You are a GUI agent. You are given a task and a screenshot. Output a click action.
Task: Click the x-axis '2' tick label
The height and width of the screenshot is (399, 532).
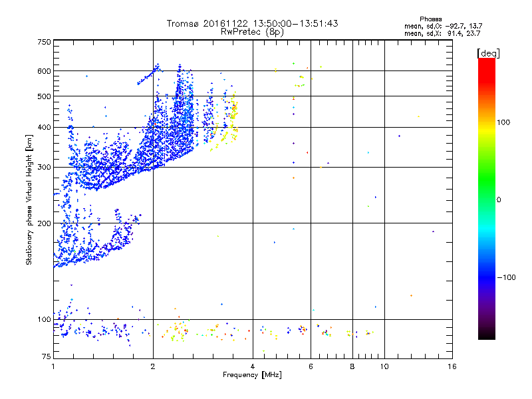click(153, 366)
